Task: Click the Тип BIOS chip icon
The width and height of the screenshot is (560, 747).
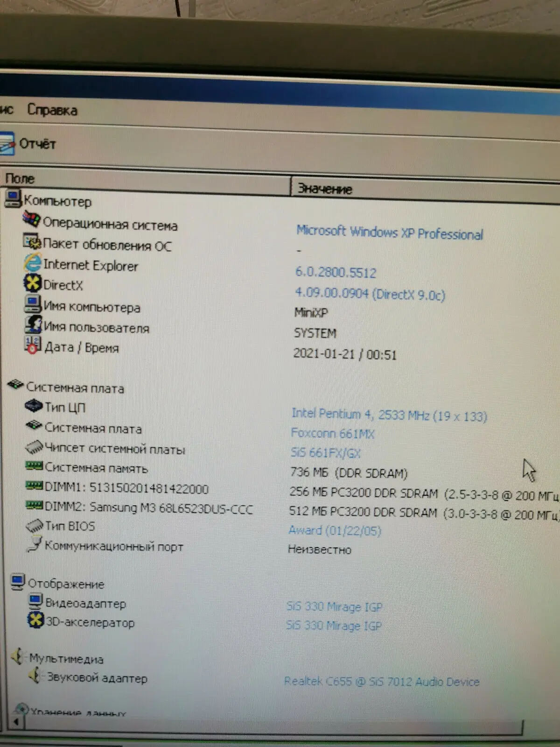Action: [x=35, y=526]
